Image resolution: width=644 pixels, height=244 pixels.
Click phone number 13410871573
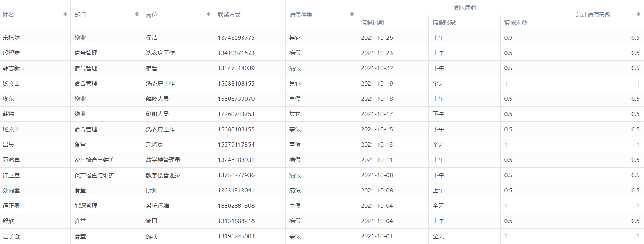(x=236, y=53)
